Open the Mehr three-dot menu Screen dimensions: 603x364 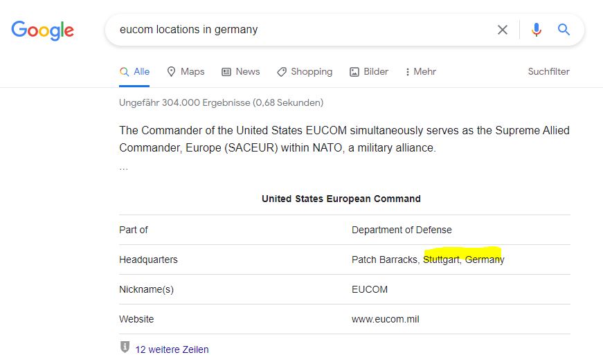coord(420,71)
